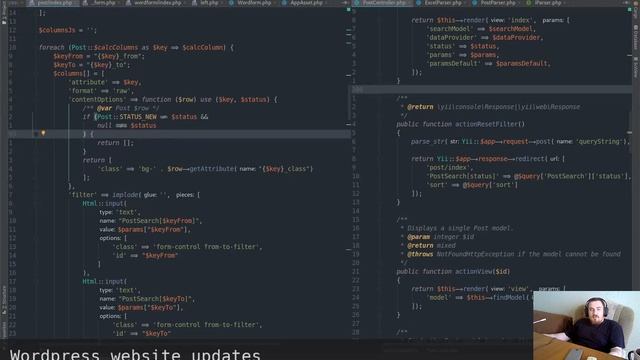
Task: Switch to the PostParser.php editor tab
Action: click(496, 2)
